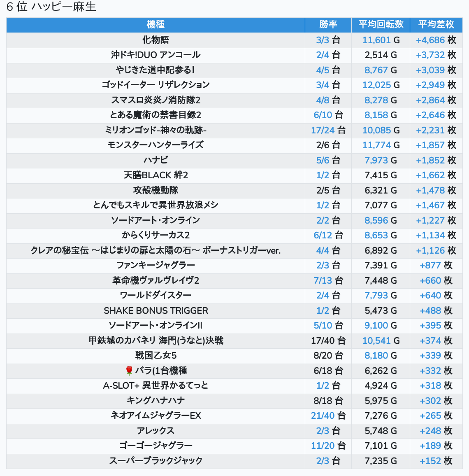Select the 6 位 ハッピー麻生 heading

pos(51,7)
